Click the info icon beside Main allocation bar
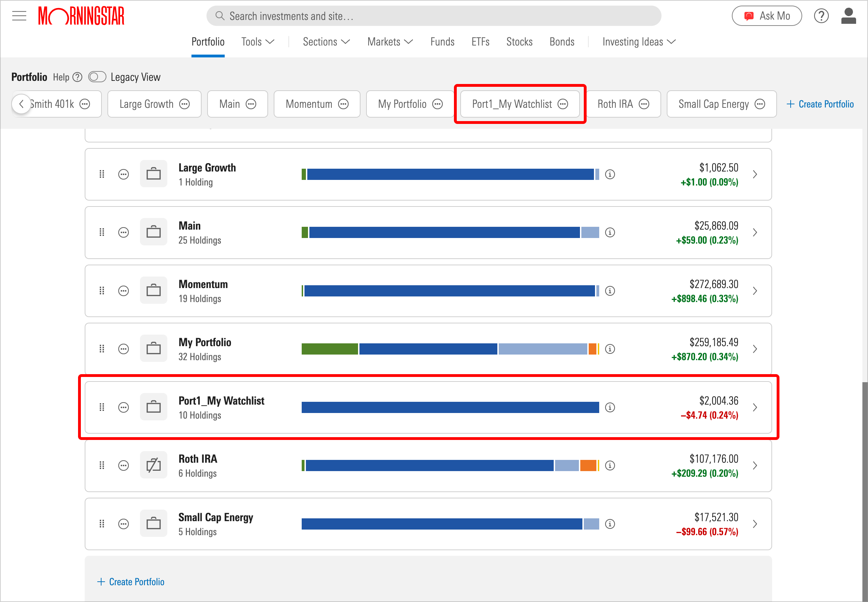868x602 pixels. [610, 232]
